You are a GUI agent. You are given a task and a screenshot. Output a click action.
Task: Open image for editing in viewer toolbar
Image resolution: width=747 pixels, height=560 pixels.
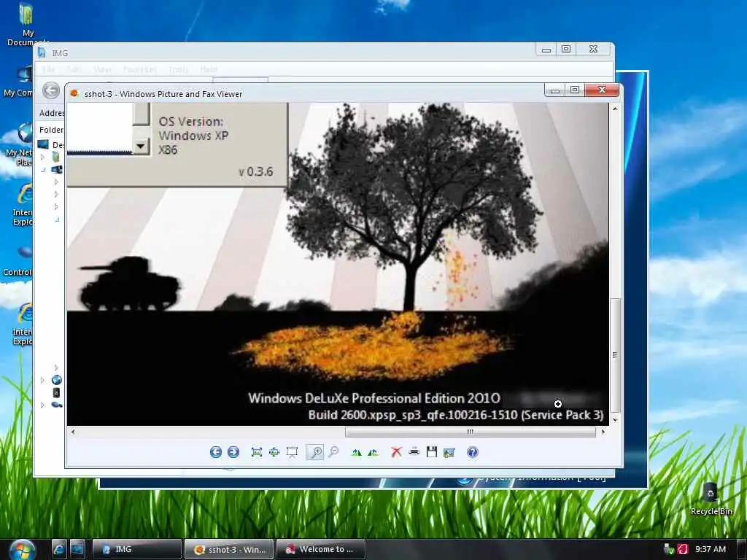pyautogui.click(x=449, y=452)
